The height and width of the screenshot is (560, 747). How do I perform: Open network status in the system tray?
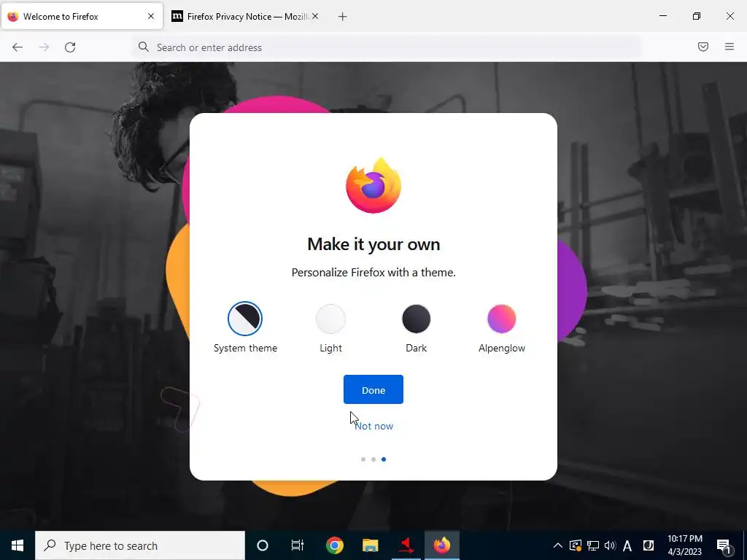click(592, 545)
